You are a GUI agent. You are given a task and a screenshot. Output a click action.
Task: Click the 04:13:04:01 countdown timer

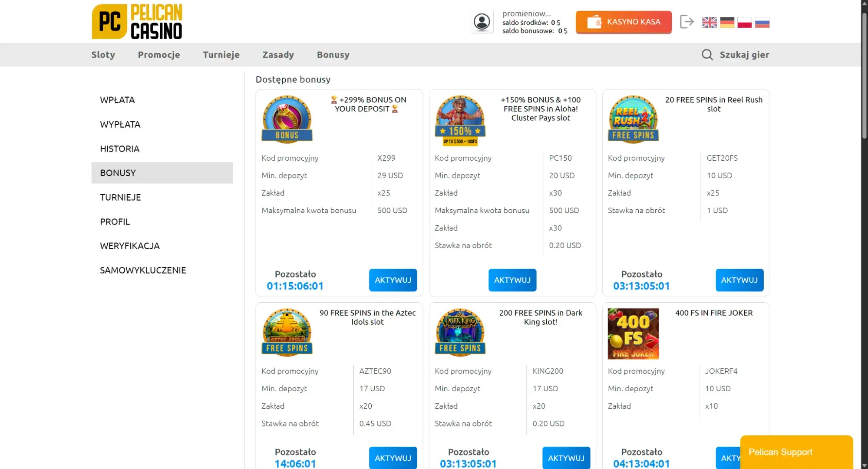click(641, 464)
